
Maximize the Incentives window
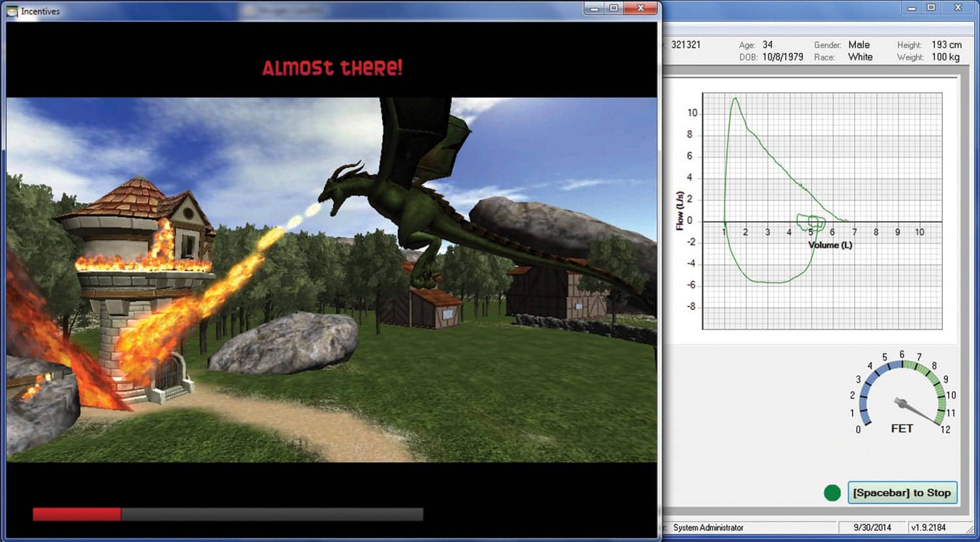point(613,8)
